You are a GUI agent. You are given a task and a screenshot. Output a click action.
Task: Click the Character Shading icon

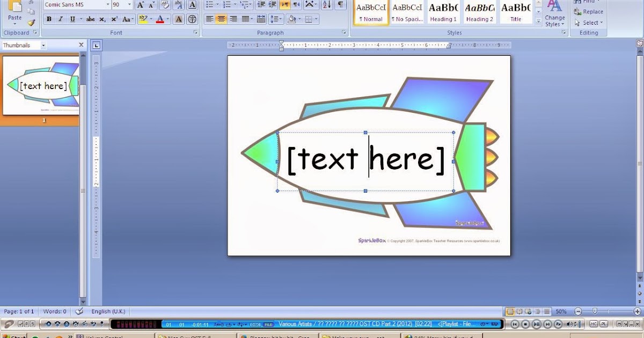[179, 19]
